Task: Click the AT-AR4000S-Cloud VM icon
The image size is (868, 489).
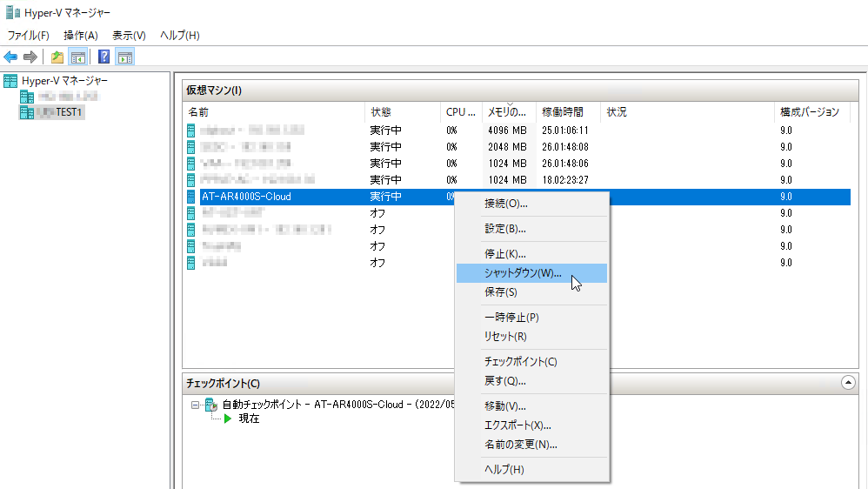Action: [191, 197]
